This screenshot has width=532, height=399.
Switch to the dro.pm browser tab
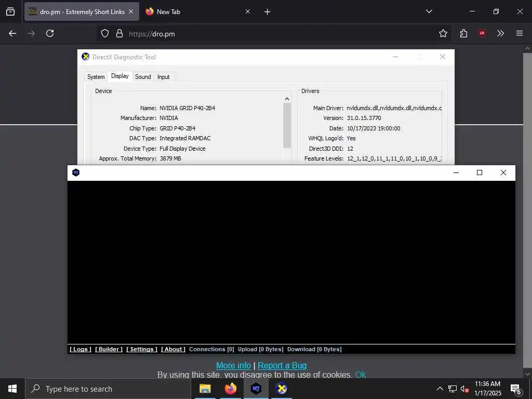[x=82, y=11]
